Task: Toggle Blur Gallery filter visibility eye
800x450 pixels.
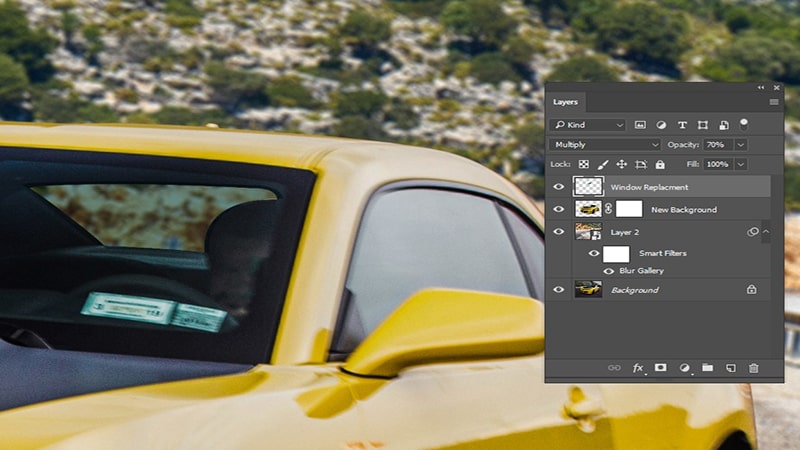Action: pos(608,271)
